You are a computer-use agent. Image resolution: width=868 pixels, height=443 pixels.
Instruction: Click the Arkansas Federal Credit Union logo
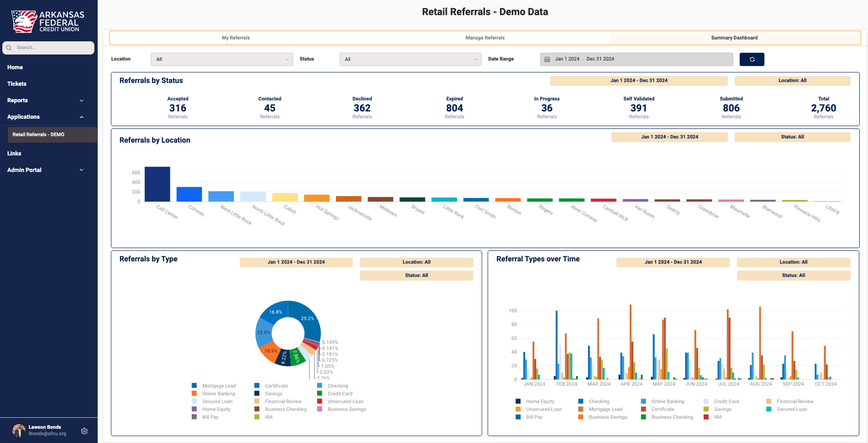click(48, 22)
